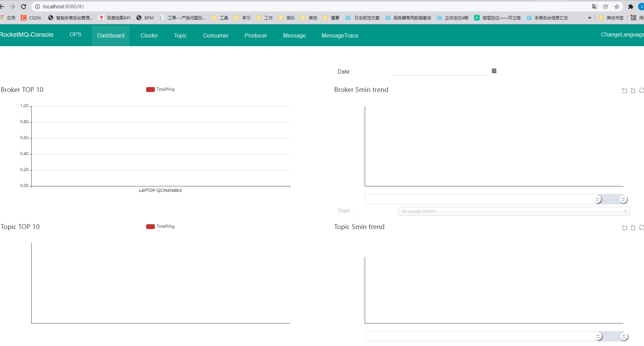The image size is (644, 346).
Task: Expand the 其他 bookmark folder
Action: pos(309,18)
